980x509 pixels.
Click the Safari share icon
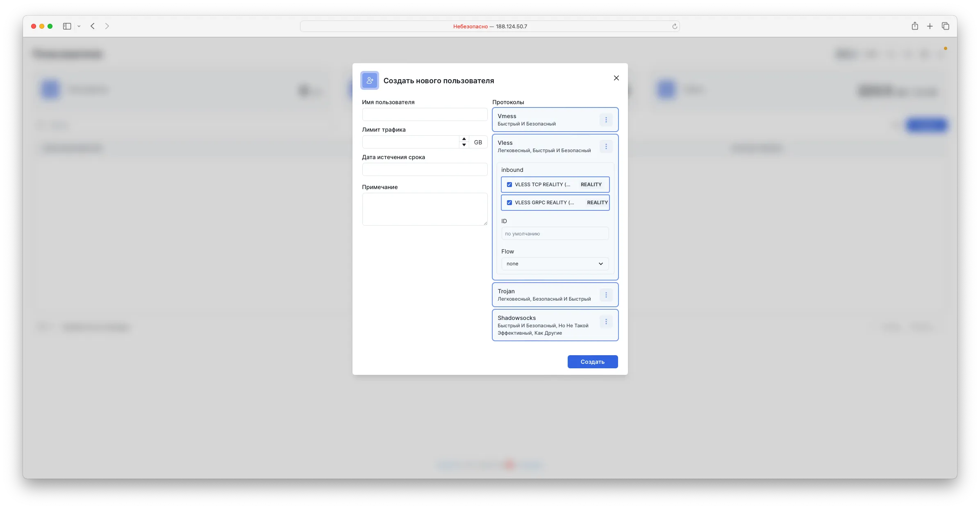(914, 26)
